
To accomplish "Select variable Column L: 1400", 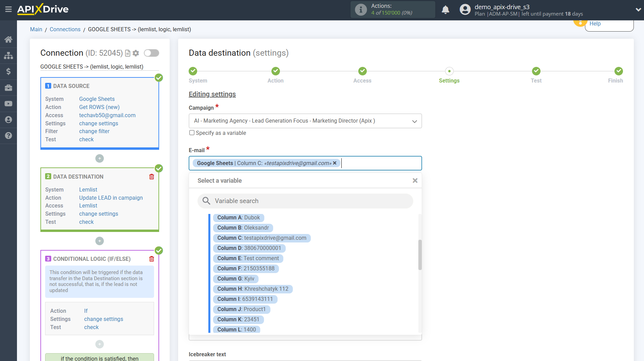I will pyautogui.click(x=236, y=329).
